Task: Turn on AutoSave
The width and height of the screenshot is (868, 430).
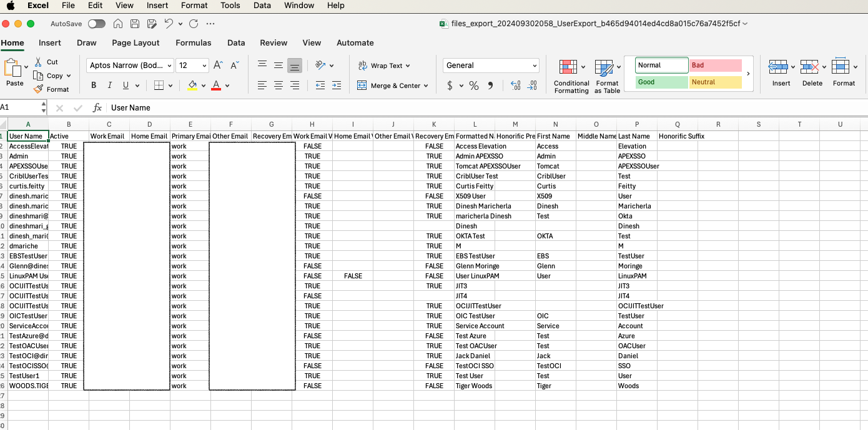Action: (97, 23)
